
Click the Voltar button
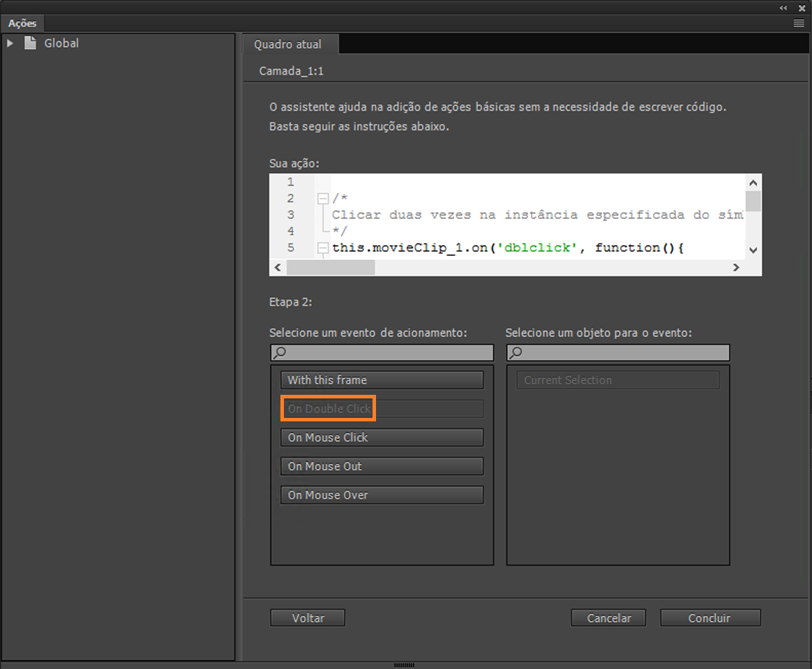pyautogui.click(x=308, y=618)
